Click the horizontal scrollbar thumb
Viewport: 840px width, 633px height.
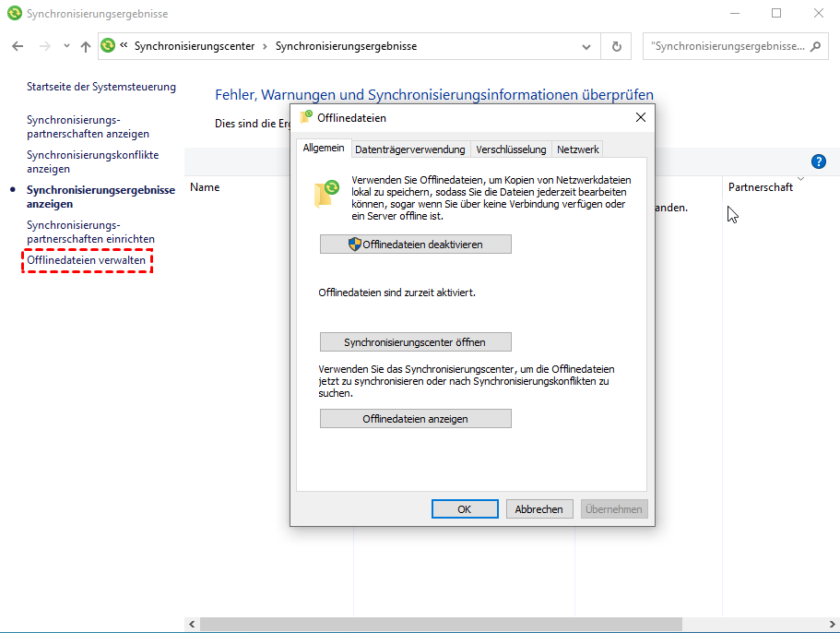[x=441, y=624]
